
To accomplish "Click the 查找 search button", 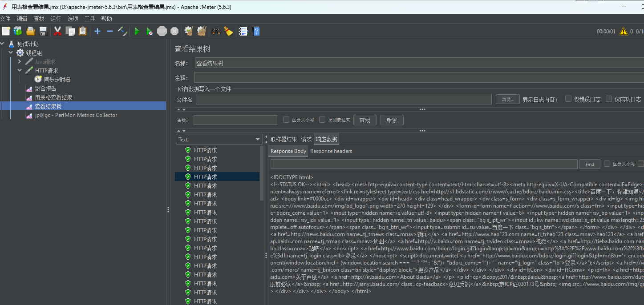I will pyautogui.click(x=365, y=120).
